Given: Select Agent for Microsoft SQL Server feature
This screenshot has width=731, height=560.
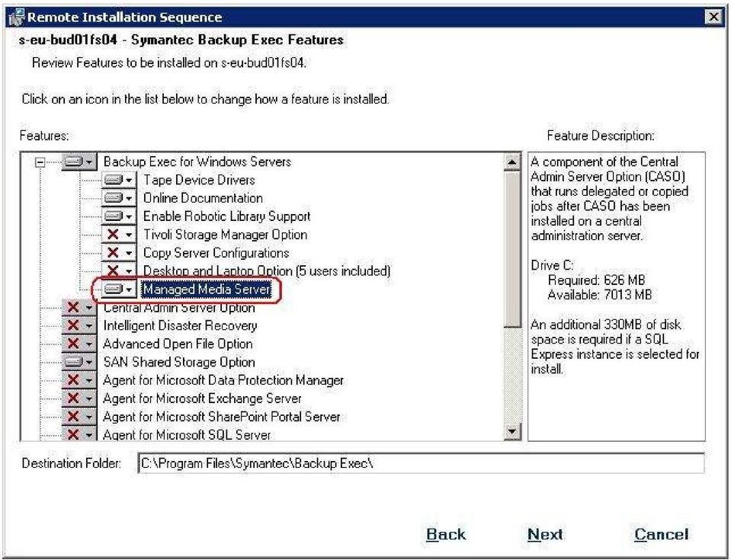Looking at the screenshot, I should tap(187, 434).
